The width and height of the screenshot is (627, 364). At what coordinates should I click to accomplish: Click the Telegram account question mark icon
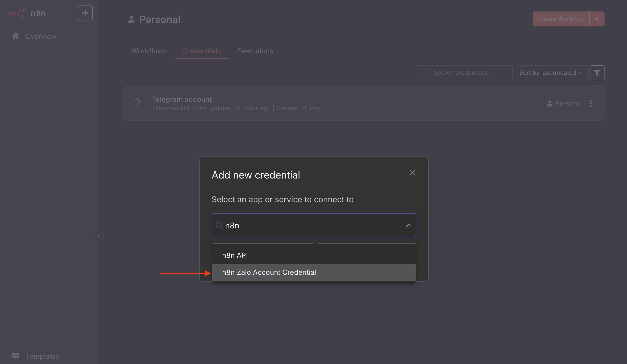coord(138,103)
